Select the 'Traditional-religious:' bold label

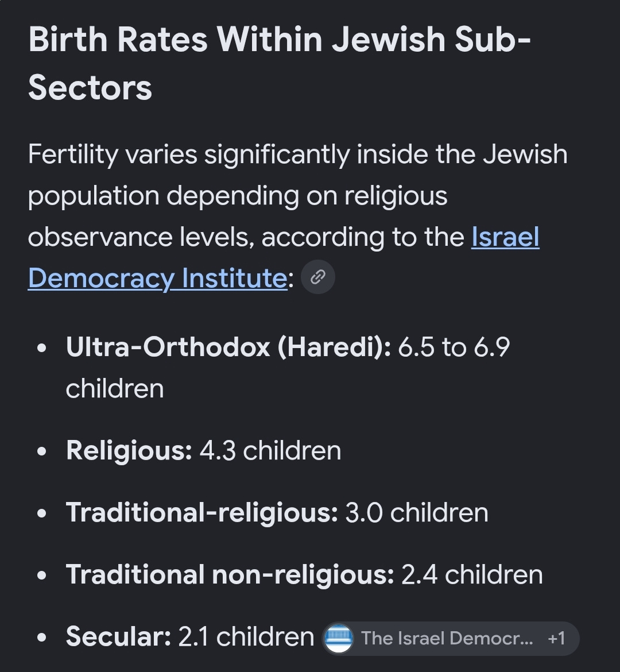pos(202,513)
